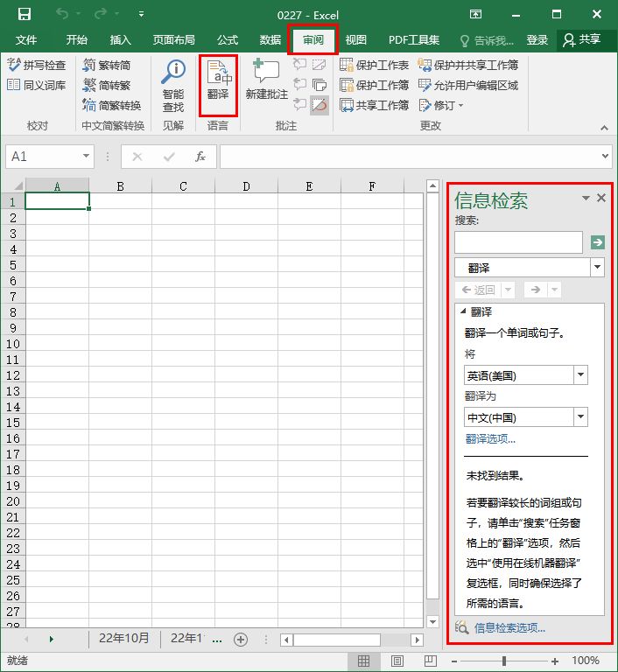Click 智能查找 smart lookup
The width and height of the screenshot is (618, 672).
coord(173,86)
